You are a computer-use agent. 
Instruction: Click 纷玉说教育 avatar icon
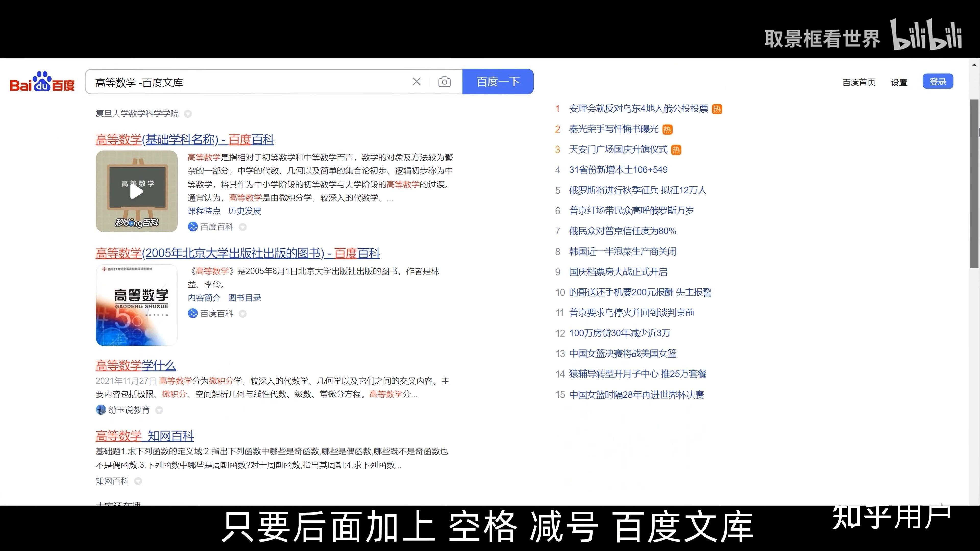(101, 410)
